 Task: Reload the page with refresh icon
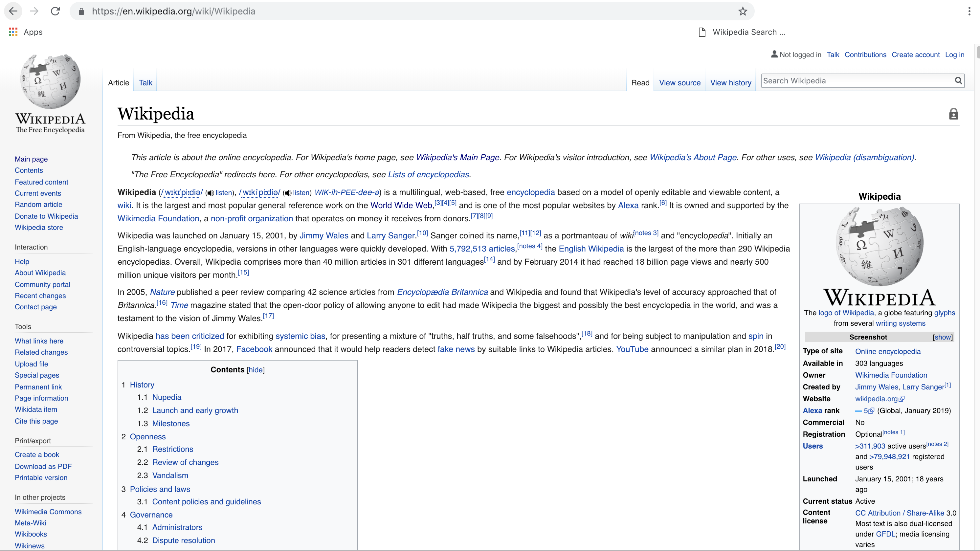[x=56, y=11]
